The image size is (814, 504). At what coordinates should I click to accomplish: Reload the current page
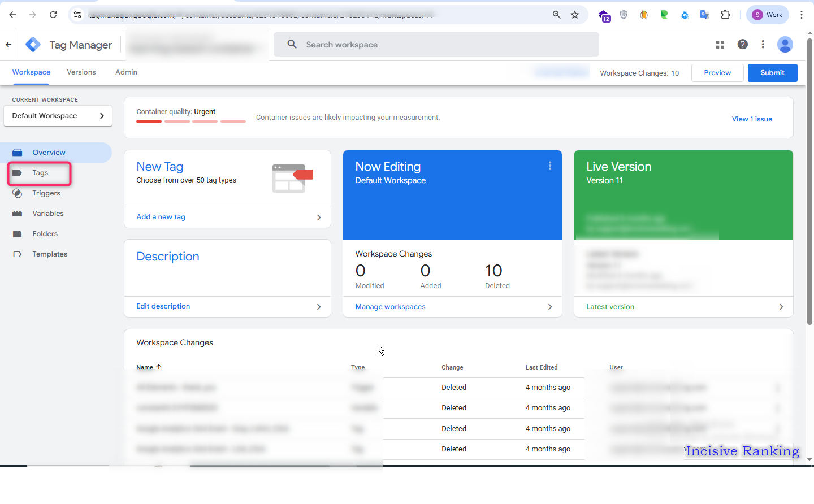53,15
